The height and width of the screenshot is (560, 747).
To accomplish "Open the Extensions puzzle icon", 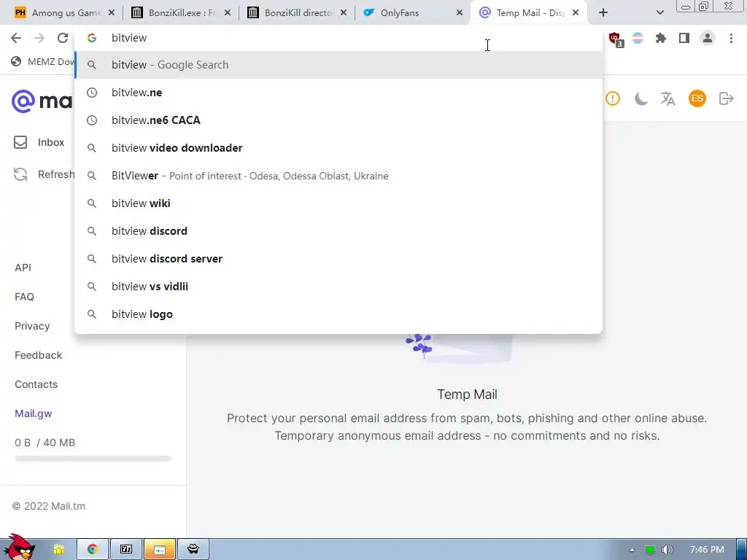I will 661,38.
